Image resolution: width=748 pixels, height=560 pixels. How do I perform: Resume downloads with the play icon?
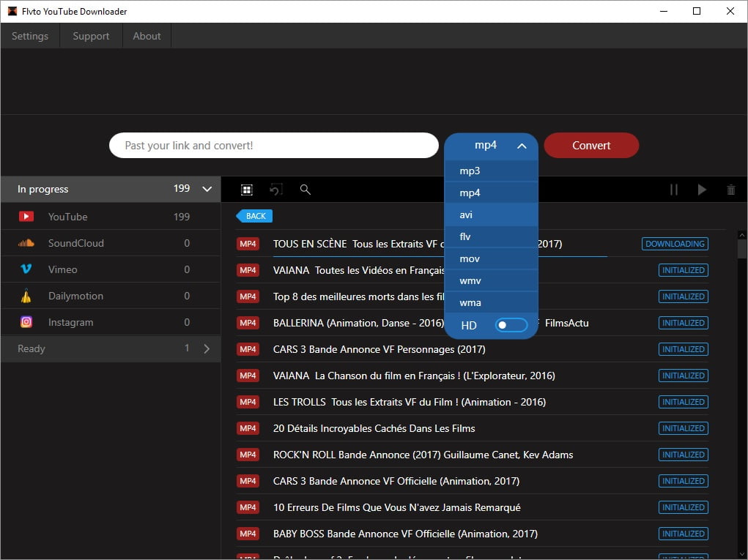pos(702,190)
